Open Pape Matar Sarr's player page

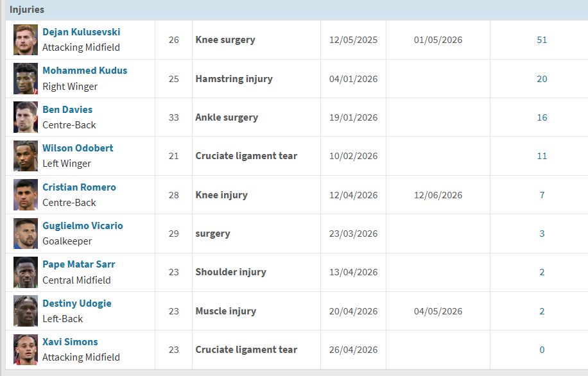pyautogui.click(x=78, y=264)
